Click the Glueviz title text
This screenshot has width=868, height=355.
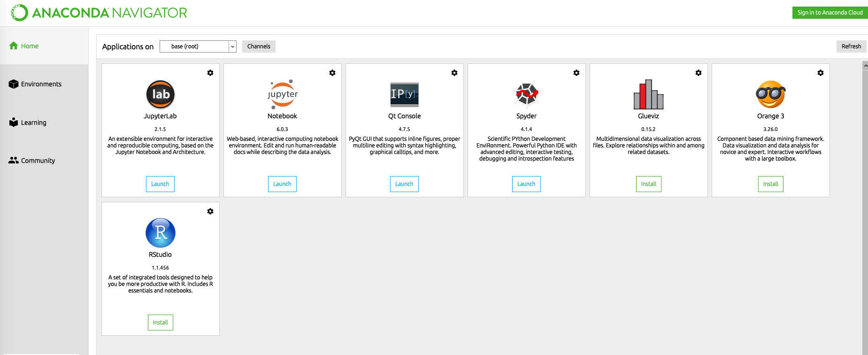(648, 116)
